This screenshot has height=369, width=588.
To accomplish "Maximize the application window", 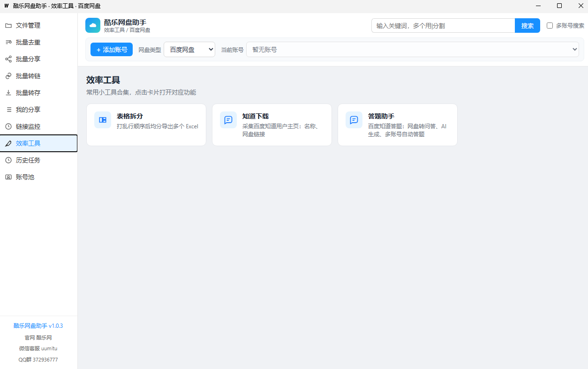I will click(x=559, y=6).
